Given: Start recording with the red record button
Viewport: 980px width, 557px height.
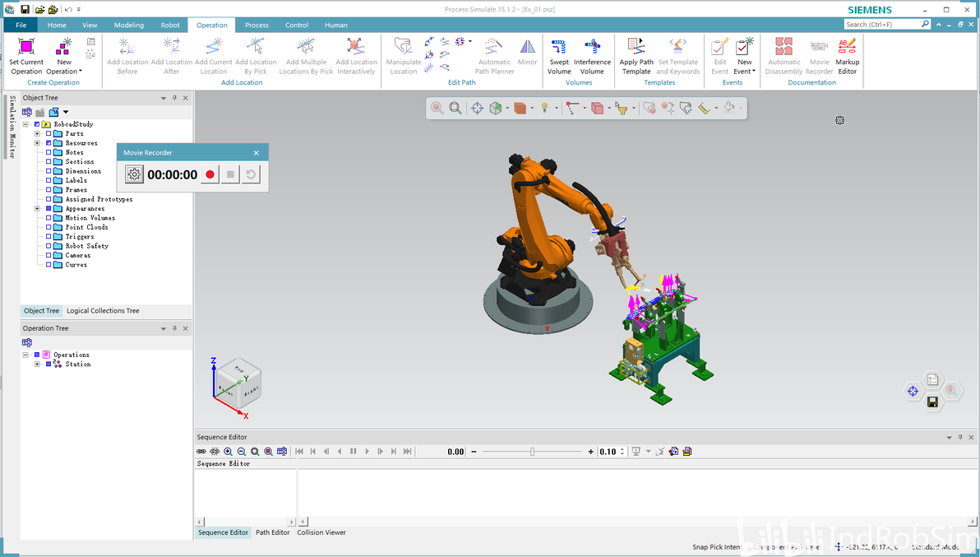Looking at the screenshot, I should pos(210,174).
